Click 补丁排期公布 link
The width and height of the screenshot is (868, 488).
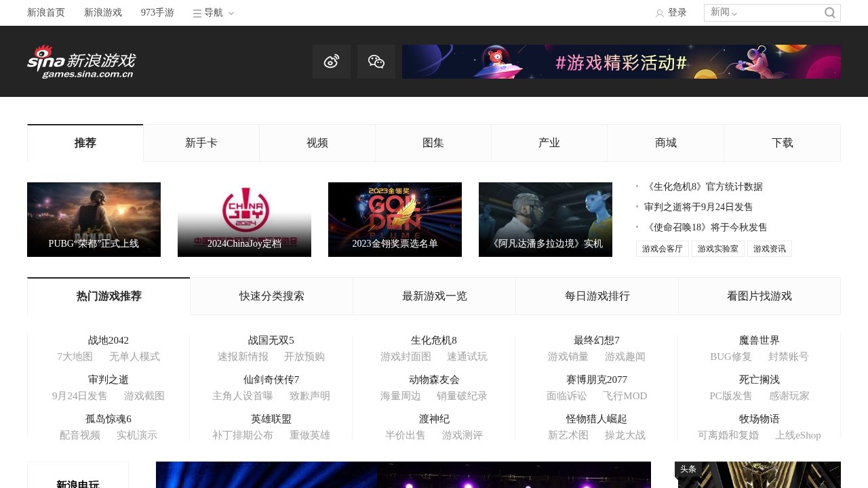tap(243, 435)
